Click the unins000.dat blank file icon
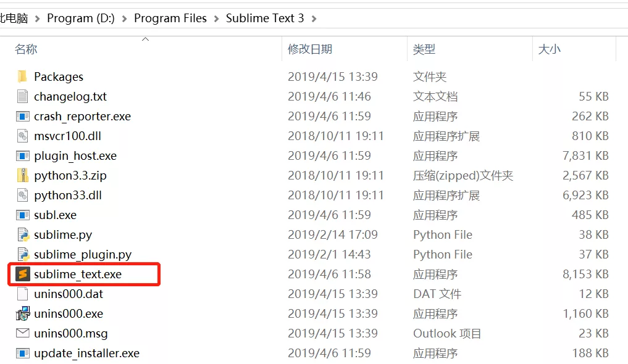 click(22, 294)
